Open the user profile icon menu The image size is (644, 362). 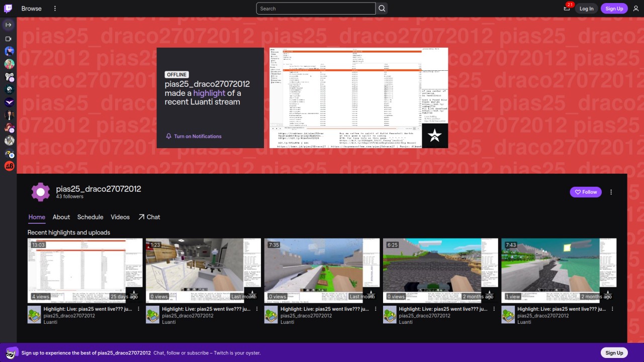636,9
